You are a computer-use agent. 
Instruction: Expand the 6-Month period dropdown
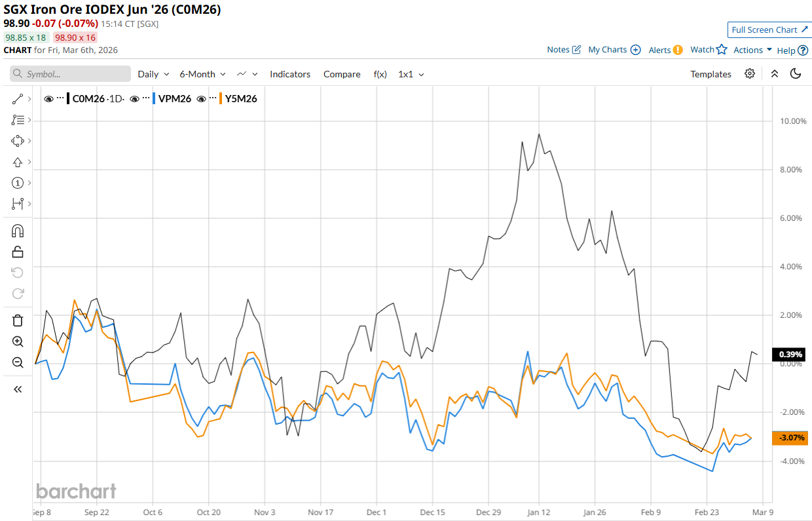pos(202,74)
